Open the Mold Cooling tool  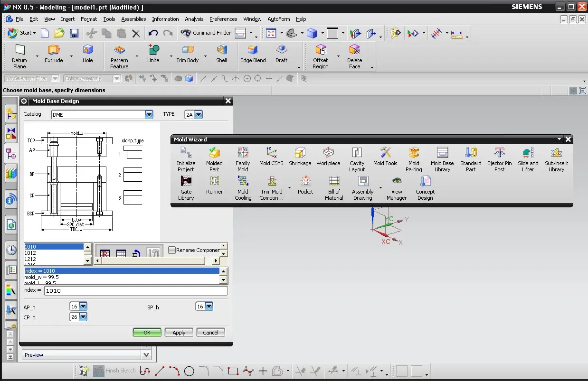pyautogui.click(x=243, y=188)
